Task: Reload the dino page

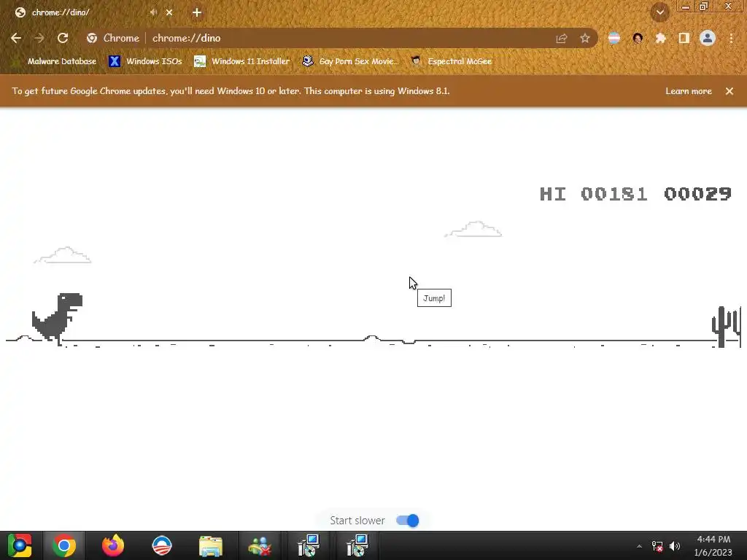Action: click(63, 38)
